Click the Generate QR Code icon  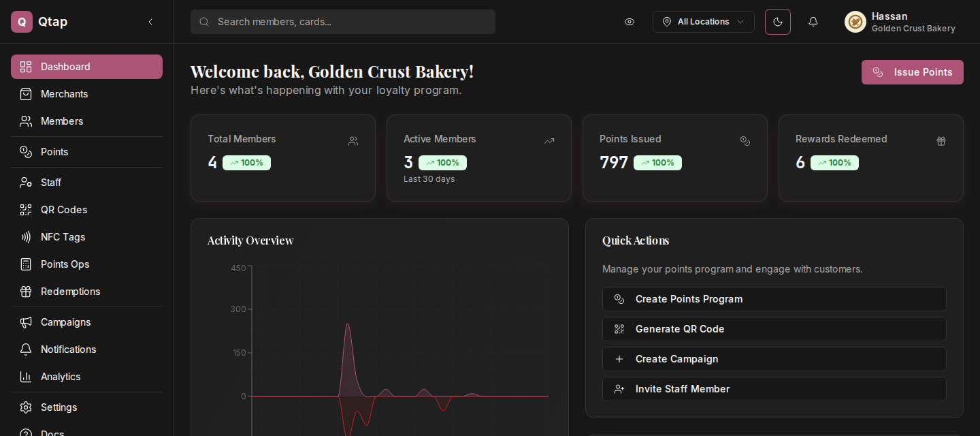[619, 329]
